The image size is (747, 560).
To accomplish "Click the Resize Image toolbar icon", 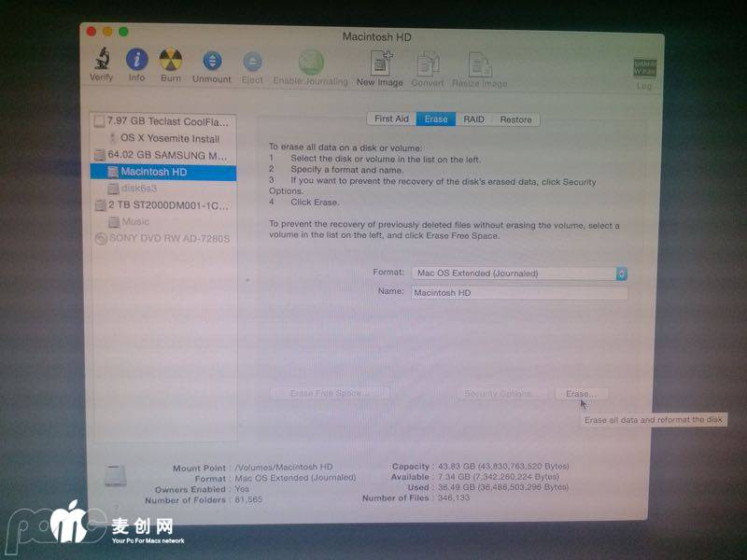I will [480, 64].
